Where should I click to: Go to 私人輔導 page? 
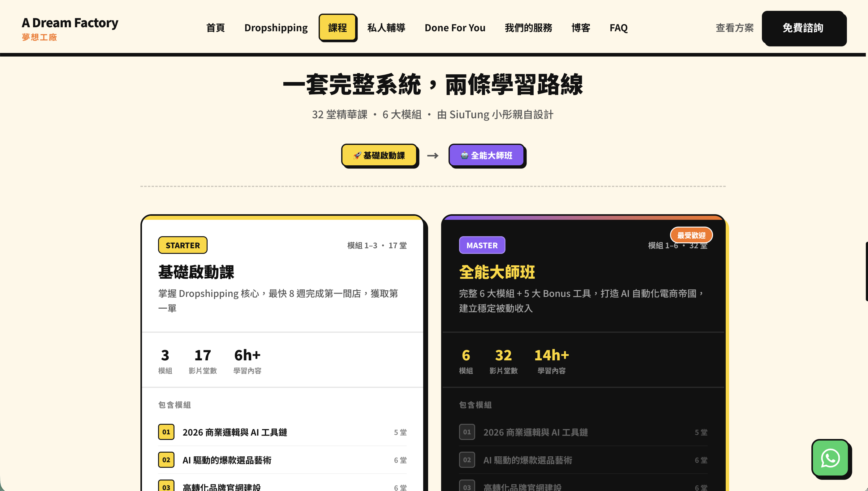coord(386,28)
